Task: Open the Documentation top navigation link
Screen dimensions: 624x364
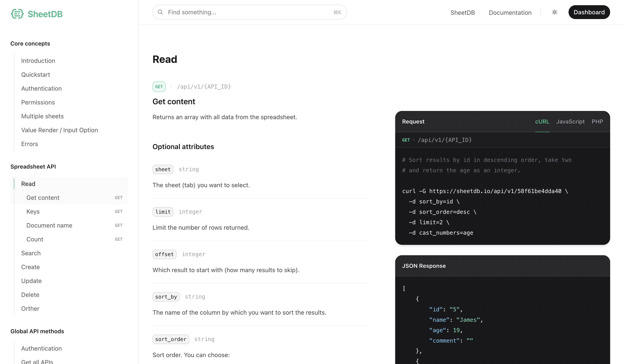Action: point(510,13)
